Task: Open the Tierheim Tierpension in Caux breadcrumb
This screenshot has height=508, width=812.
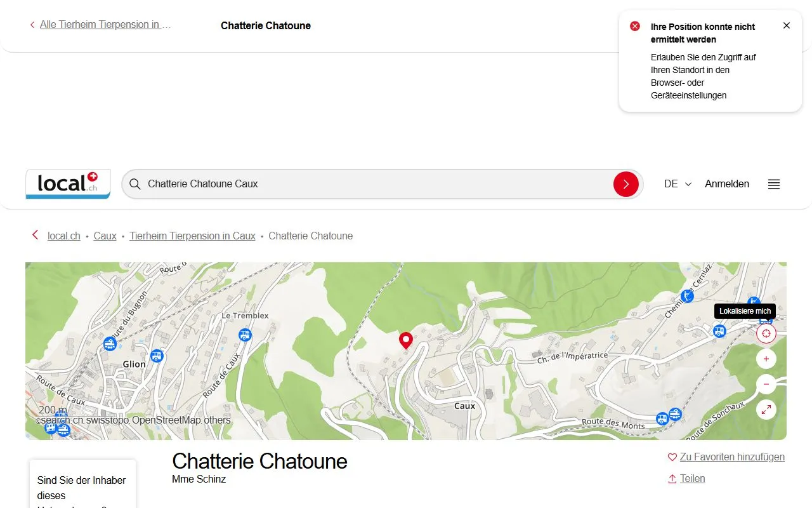Action: [x=192, y=236]
